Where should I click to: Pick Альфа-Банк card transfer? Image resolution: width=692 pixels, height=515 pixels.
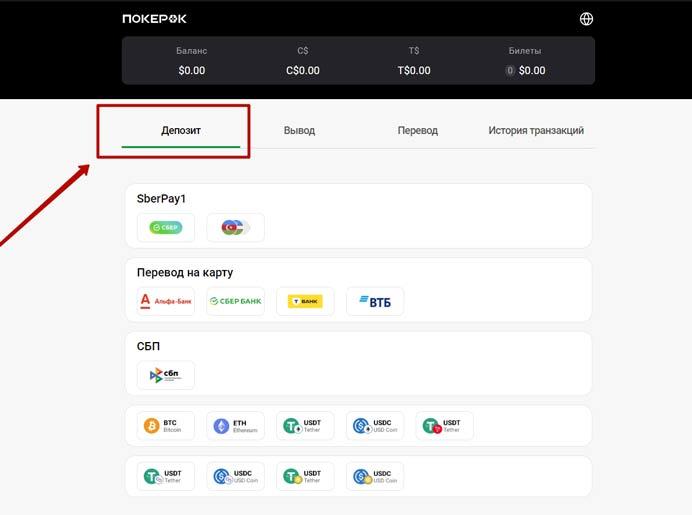pyautogui.click(x=166, y=301)
